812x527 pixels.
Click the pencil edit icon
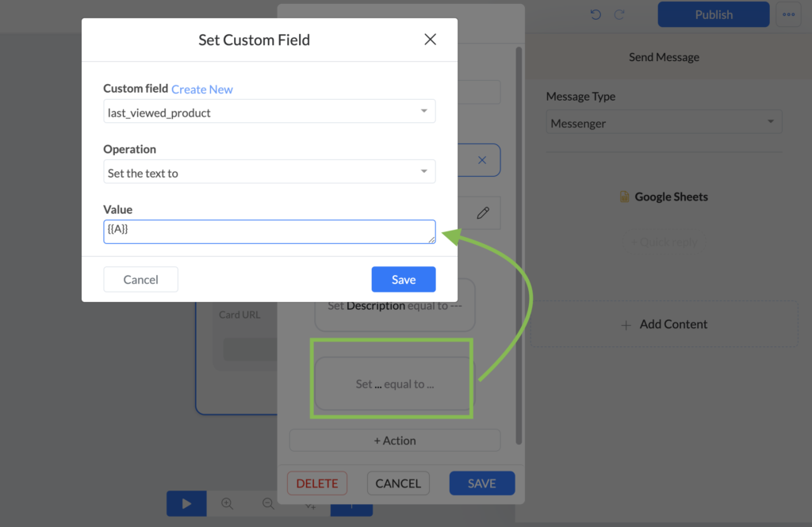[x=483, y=212]
